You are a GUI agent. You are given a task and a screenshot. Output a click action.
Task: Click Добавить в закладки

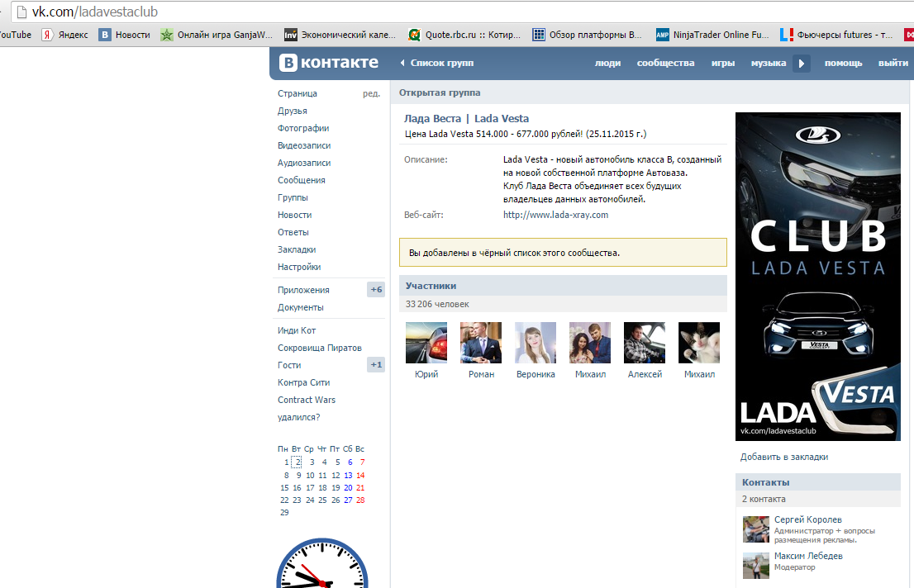(784, 457)
